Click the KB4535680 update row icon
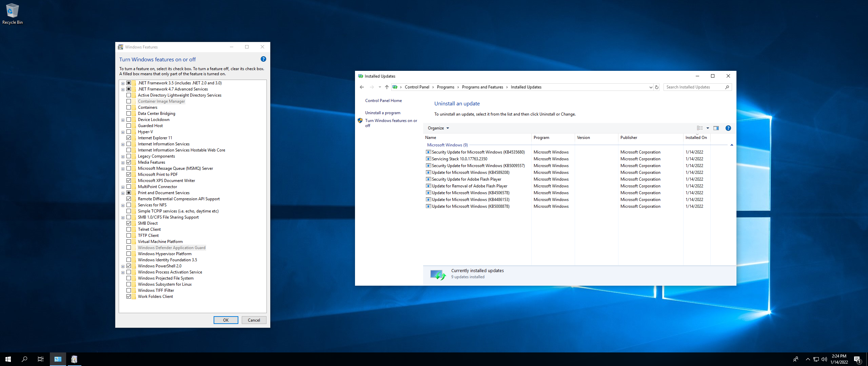The width and height of the screenshot is (868, 366). coord(429,152)
